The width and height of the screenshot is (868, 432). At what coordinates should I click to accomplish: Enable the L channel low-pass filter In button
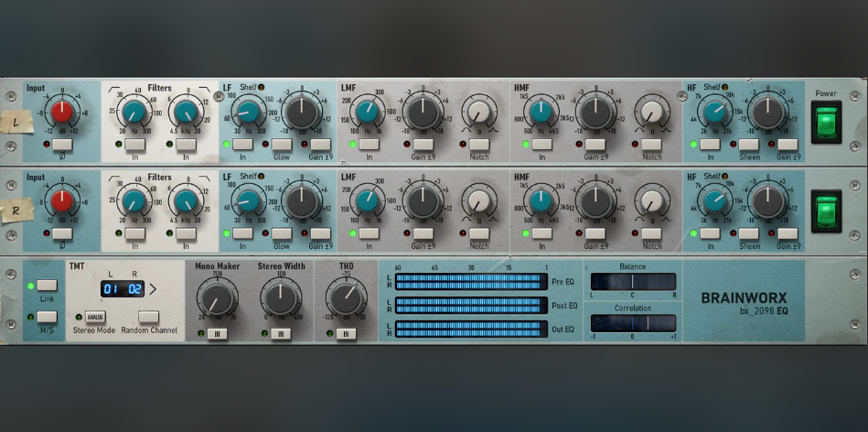pyautogui.click(x=186, y=145)
